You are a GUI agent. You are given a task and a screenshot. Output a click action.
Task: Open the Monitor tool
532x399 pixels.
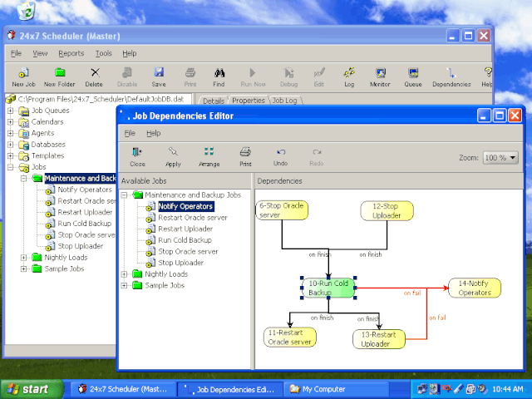point(380,77)
